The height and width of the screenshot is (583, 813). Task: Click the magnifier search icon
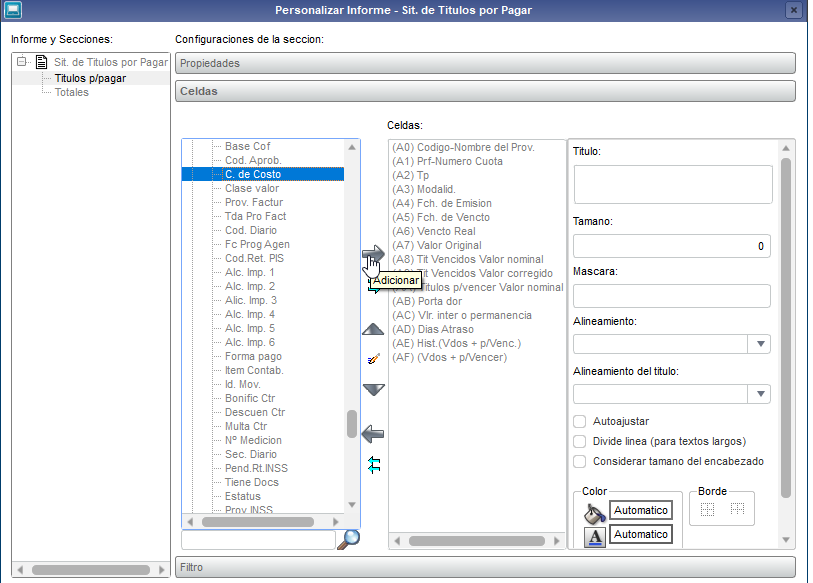click(x=349, y=539)
